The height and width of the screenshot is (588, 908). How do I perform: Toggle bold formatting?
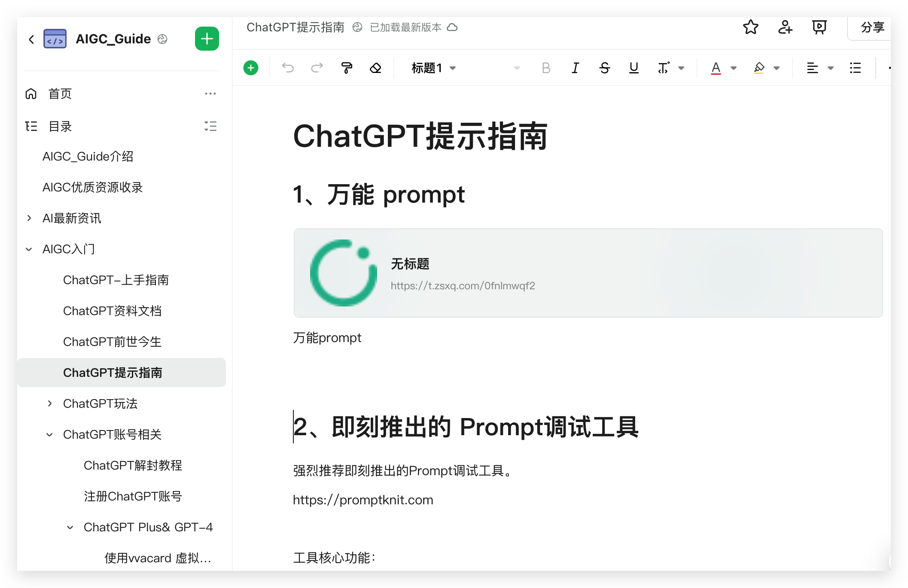(546, 68)
